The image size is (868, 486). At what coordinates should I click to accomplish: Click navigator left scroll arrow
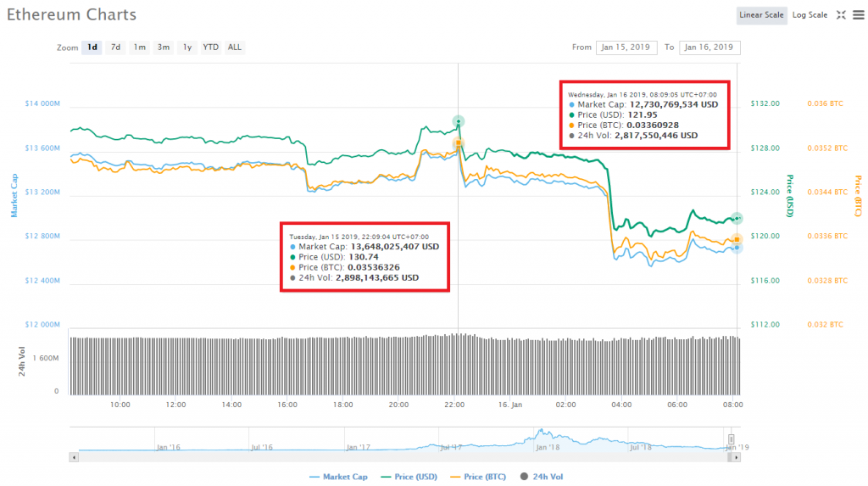(74, 457)
